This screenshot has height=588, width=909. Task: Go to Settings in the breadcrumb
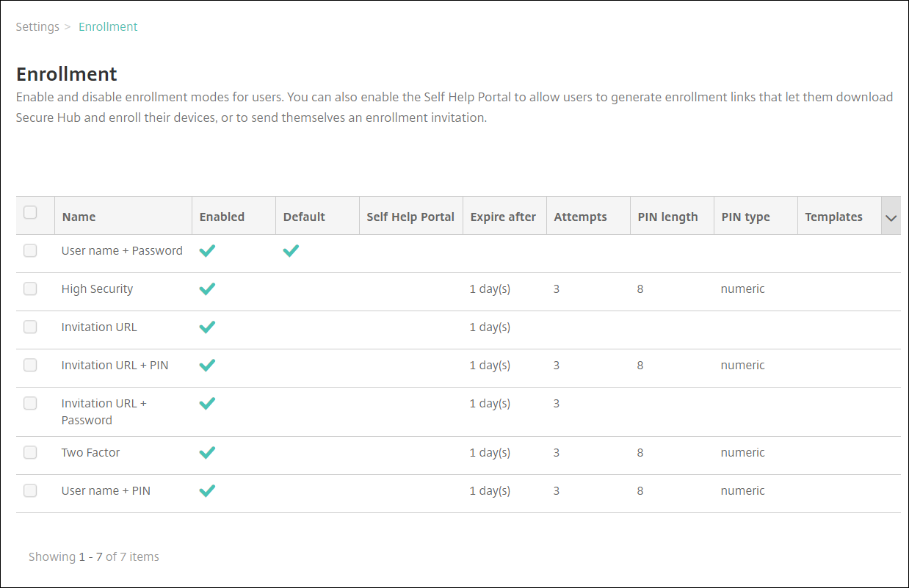click(x=37, y=27)
